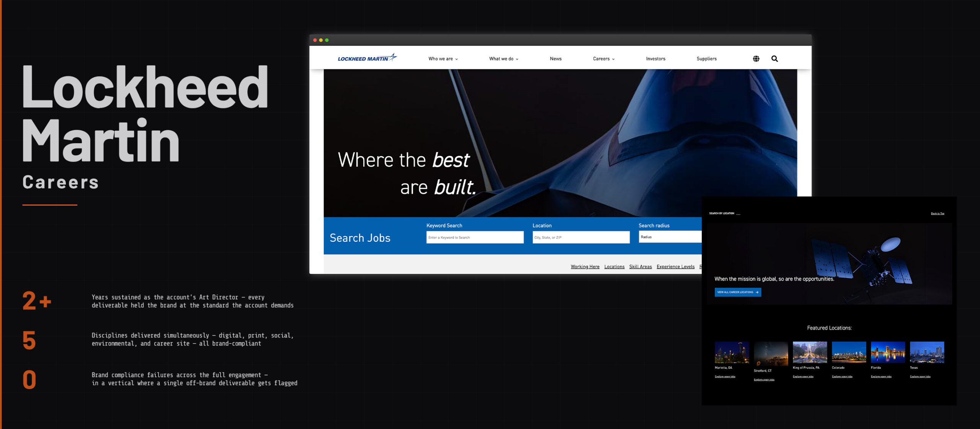This screenshot has width=980, height=429.
Task: Click the Lockheed Martin logo
Action: pos(367,58)
